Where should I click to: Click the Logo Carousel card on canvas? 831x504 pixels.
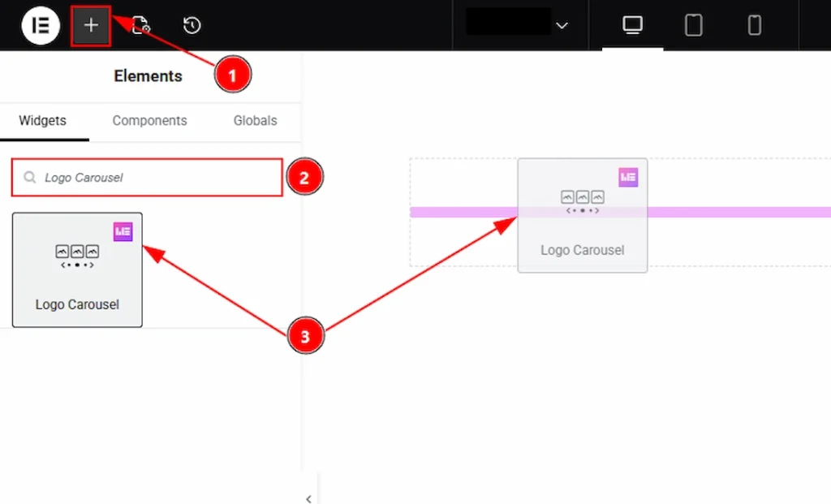click(x=583, y=215)
